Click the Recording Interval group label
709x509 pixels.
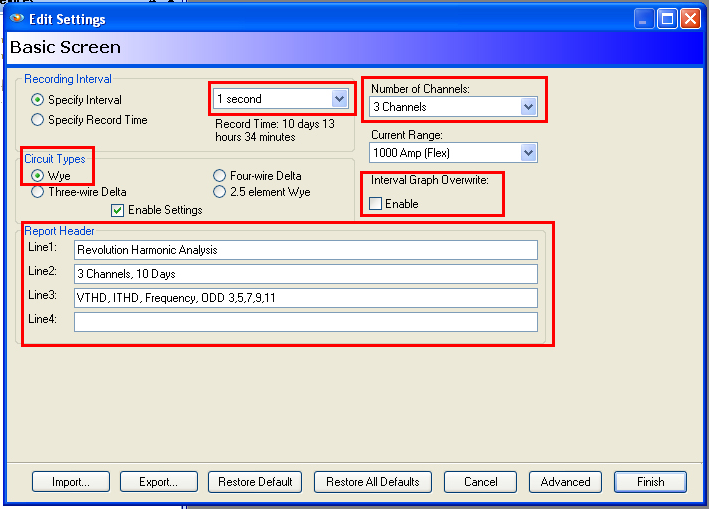pyautogui.click(x=68, y=79)
